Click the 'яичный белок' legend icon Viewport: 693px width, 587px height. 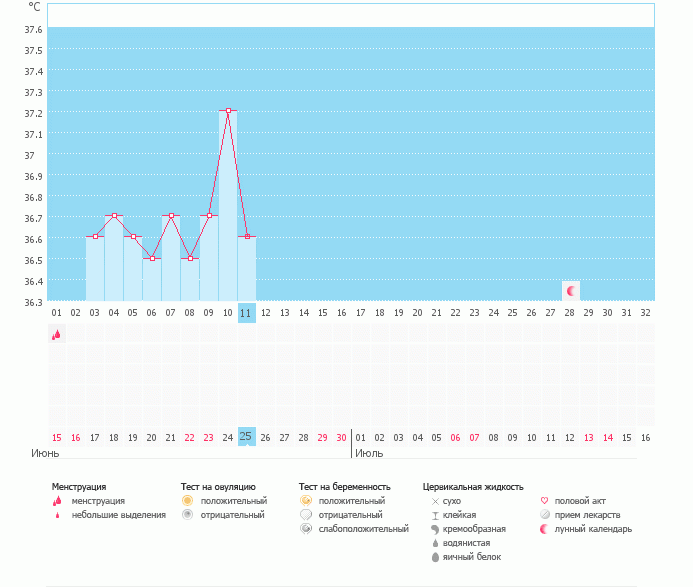coord(435,557)
